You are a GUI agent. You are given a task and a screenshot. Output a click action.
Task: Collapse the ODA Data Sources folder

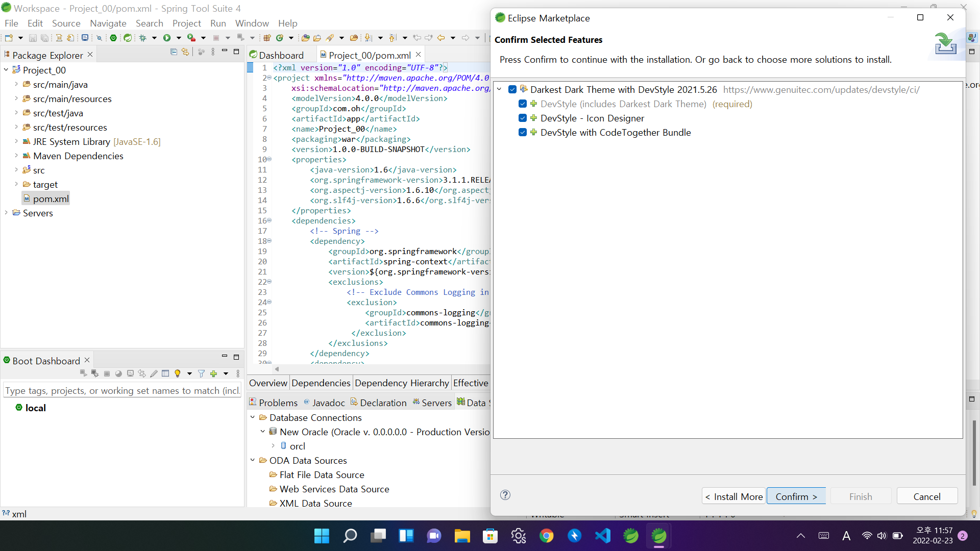(252, 460)
